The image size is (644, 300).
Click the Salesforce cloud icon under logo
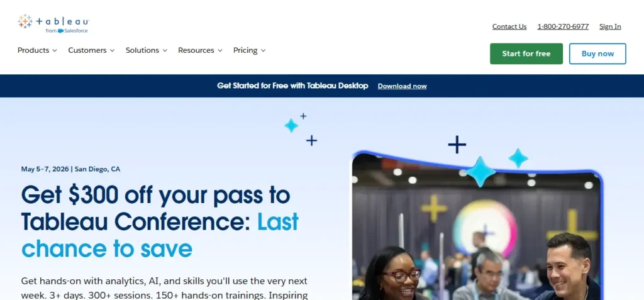(x=61, y=31)
